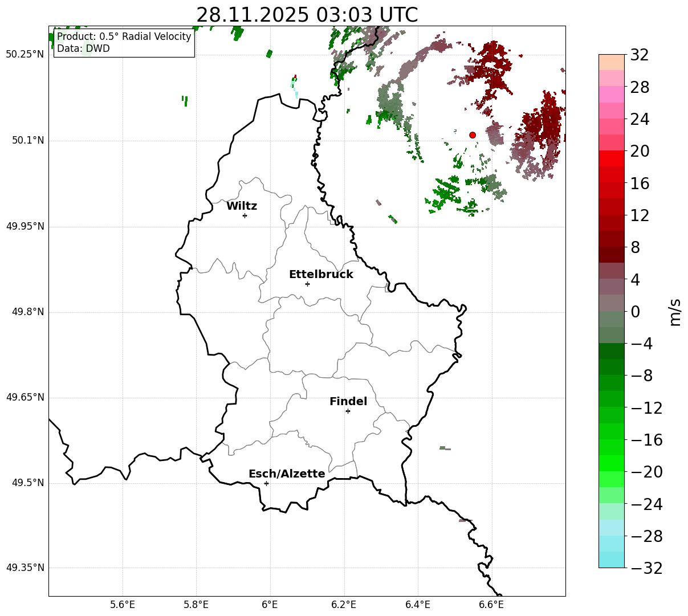Click the "49.8°N" latitude tick label
This screenshot has width=688, height=616.
pos(27,312)
